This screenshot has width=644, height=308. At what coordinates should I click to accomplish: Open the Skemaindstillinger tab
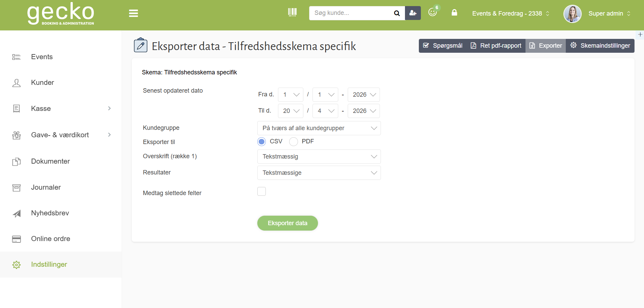[x=600, y=45]
